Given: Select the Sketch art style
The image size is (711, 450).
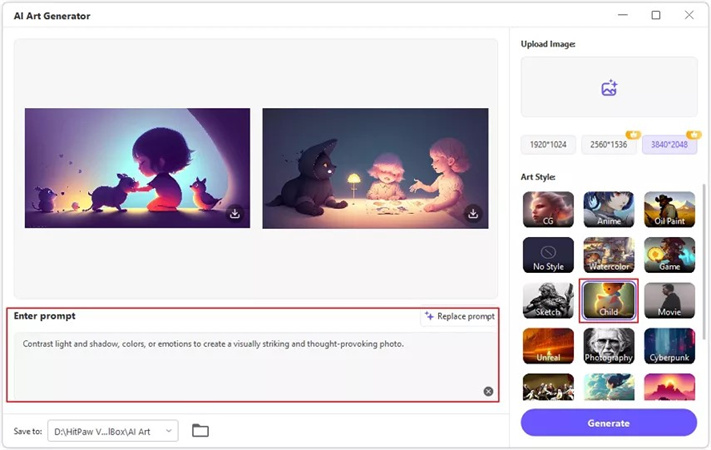Looking at the screenshot, I should coord(548,300).
